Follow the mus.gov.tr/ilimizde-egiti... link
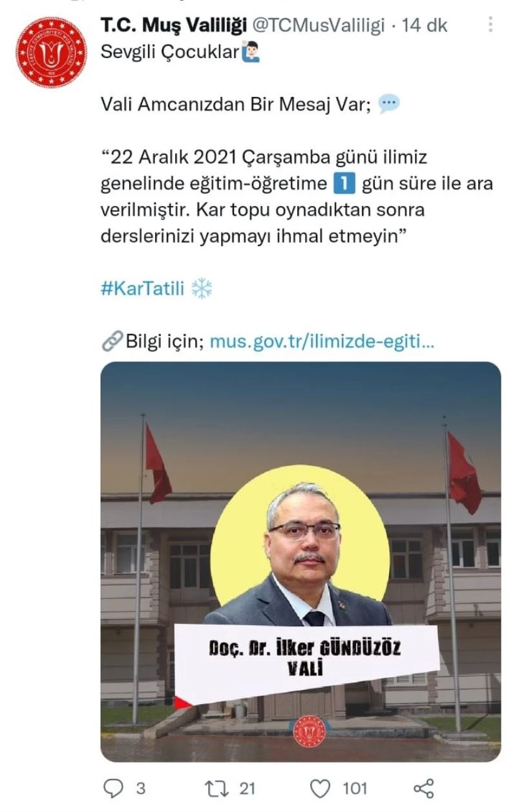 tap(322, 341)
